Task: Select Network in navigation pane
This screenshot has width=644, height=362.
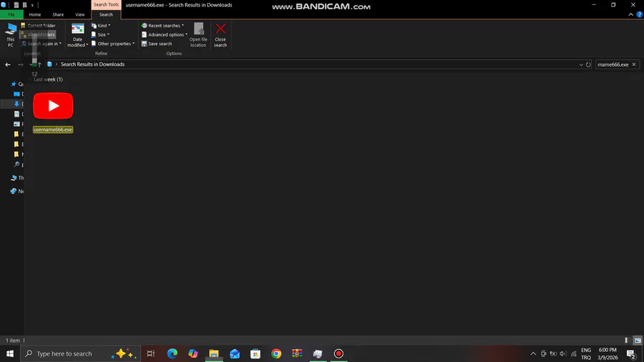Action: [17, 191]
